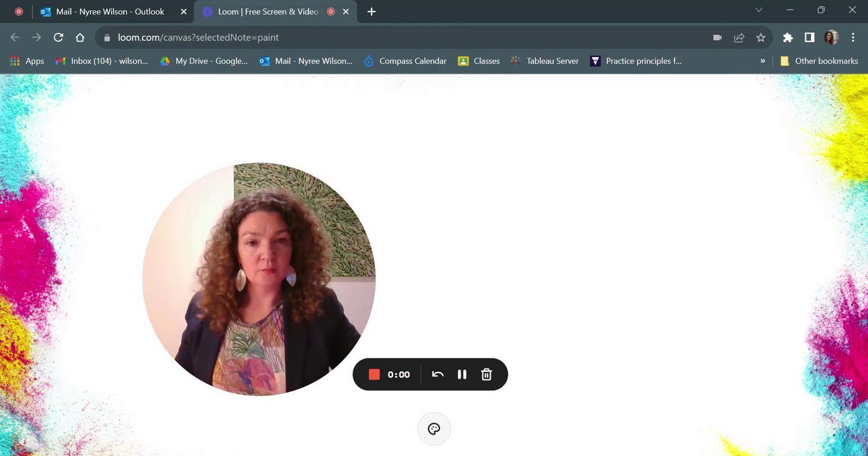
Task: Toggle the browser side panel
Action: click(809, 37)
